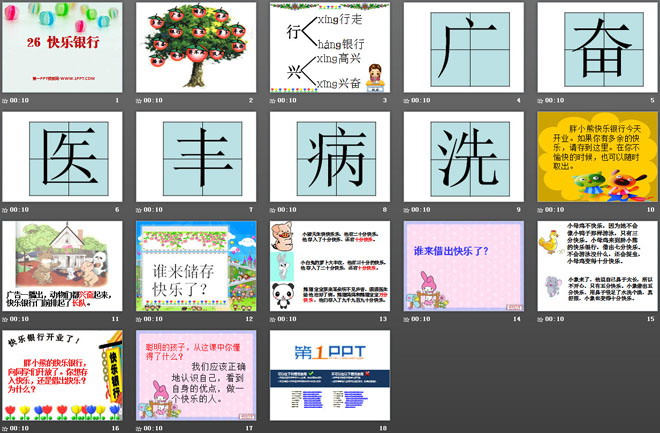
Task: Select the '第1PPT' ending slide
Action: [330, 375]
